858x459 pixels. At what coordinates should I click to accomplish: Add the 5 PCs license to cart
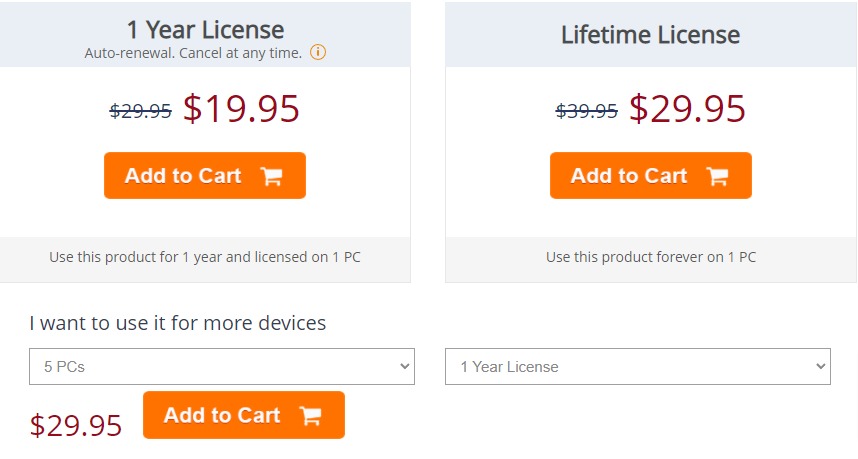tap(244, 415)
